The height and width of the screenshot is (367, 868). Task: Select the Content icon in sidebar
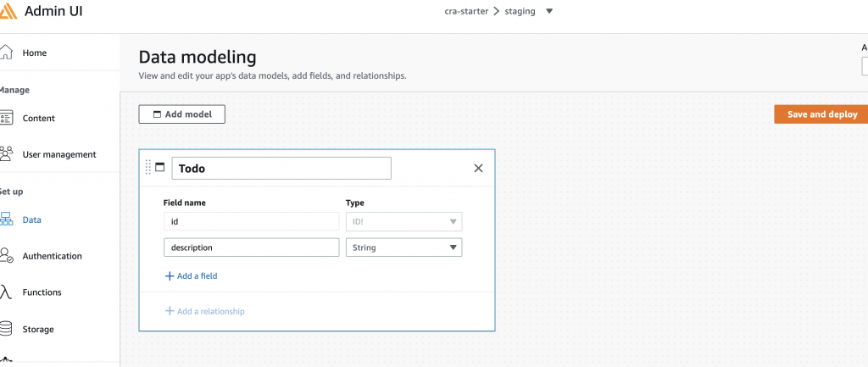(x=6, y=118)
